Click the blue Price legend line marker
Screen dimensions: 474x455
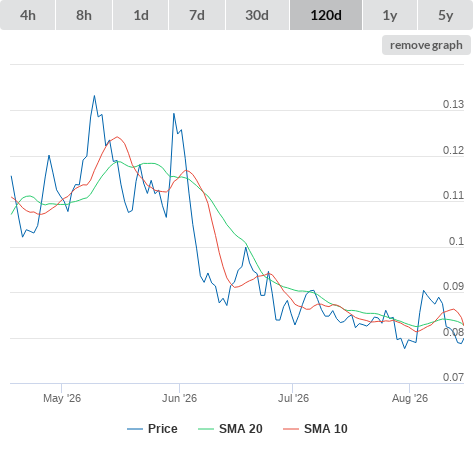[135, 429]
